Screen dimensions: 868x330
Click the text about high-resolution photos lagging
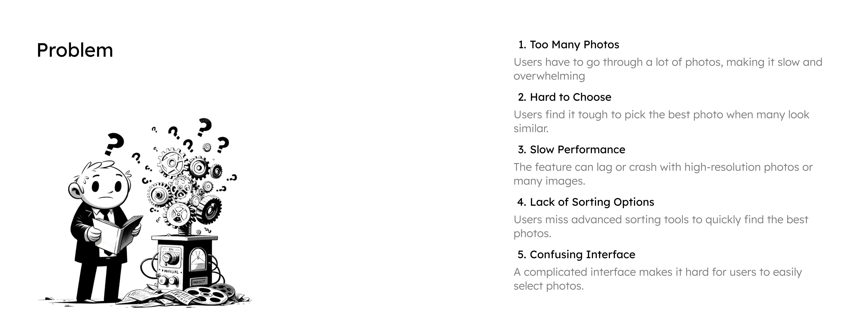click(663, 174)
